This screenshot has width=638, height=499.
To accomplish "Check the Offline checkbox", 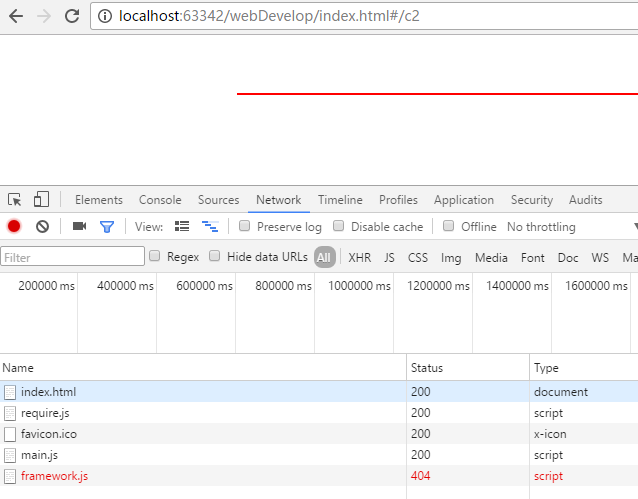I will [x=448, y=226].
